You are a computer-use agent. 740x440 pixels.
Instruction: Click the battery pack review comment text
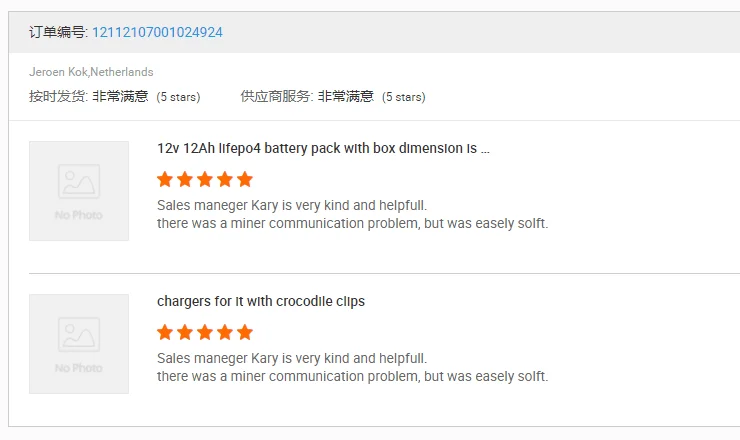pyautogui.click(x=353, y=214)
